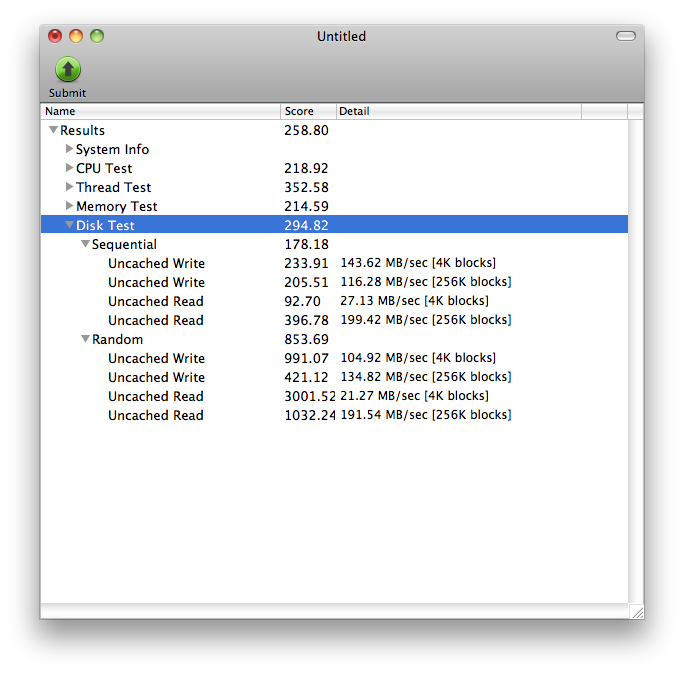Close the Untitled window
This screenshot has width=684, height=674.
pyautogui.click(x=55, y=36)
